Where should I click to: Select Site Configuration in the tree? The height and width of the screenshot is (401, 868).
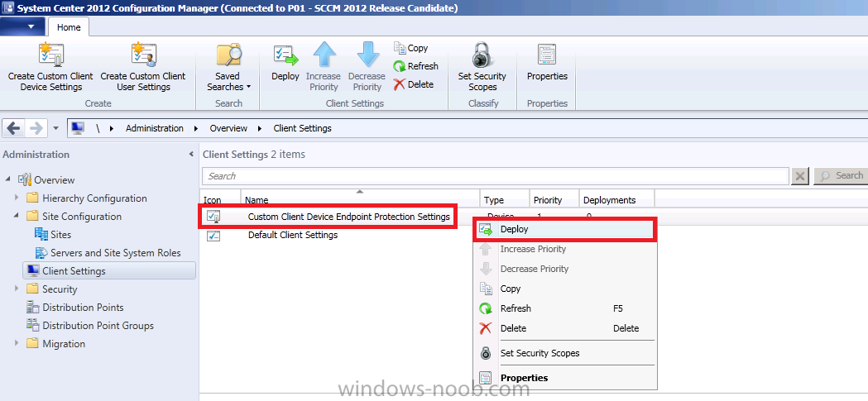pos(82,217)
